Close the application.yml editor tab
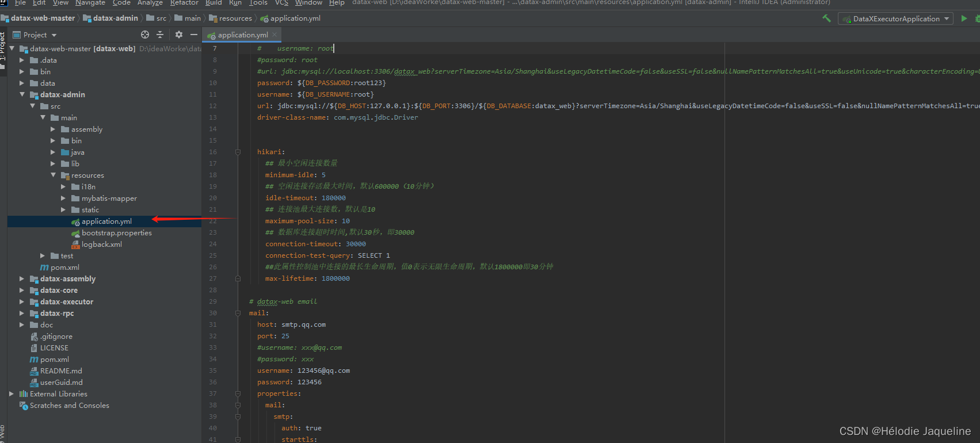The width and height of the screenshot is (980, 443). tap(275, 35)
